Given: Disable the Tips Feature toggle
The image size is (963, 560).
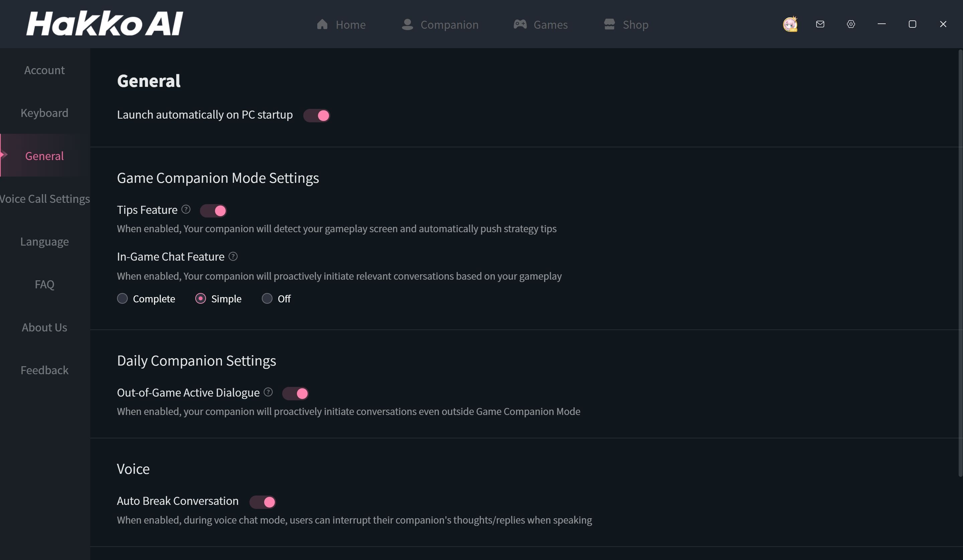Looking at the screenshot, I should click(213, 211).
